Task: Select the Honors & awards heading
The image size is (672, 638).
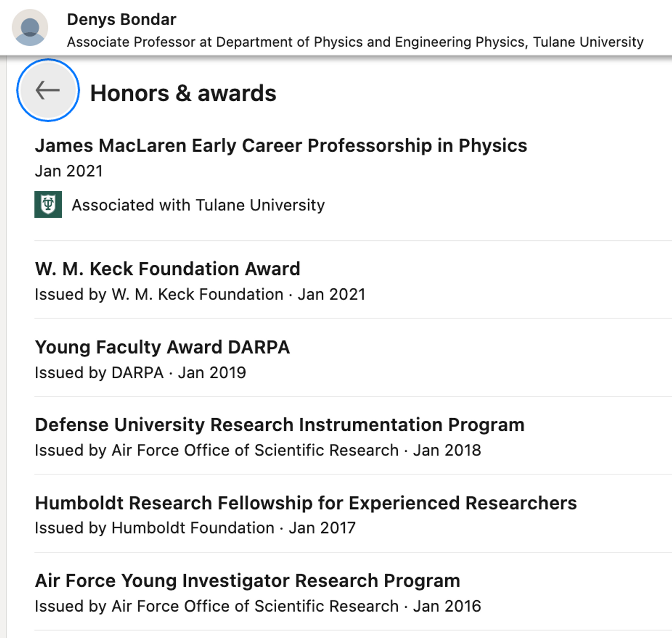Action: 183,93
